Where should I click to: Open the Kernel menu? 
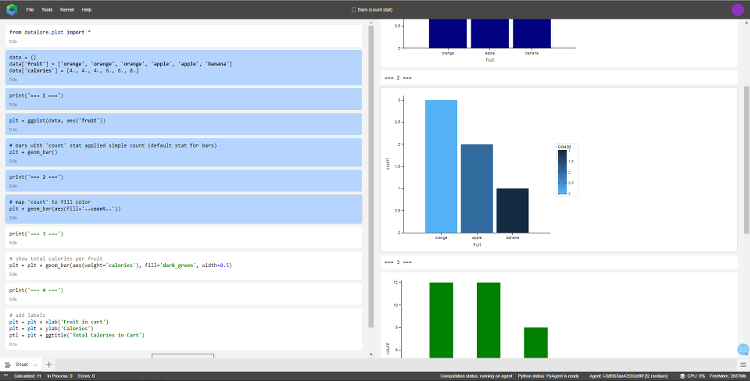coord(67,10)
